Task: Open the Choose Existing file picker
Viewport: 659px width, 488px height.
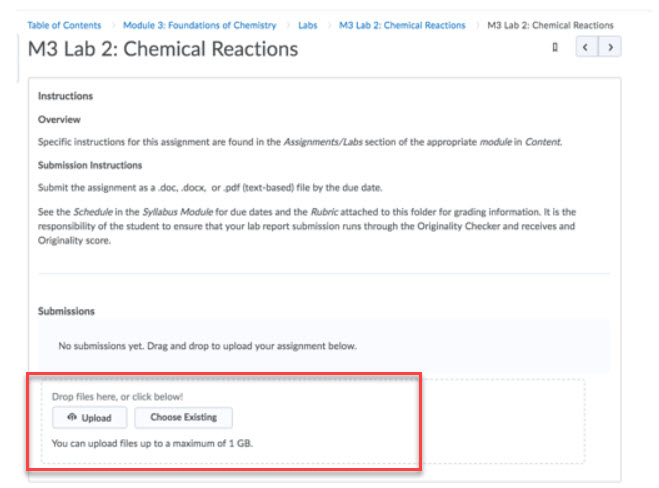Action: coord(183,417)
